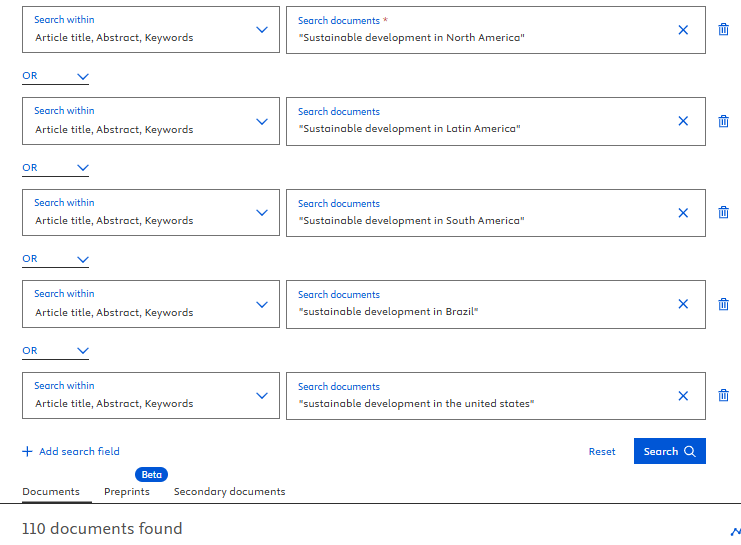Clear the North America query text
The image size is (741, 545).
click(x=683, y=30)
